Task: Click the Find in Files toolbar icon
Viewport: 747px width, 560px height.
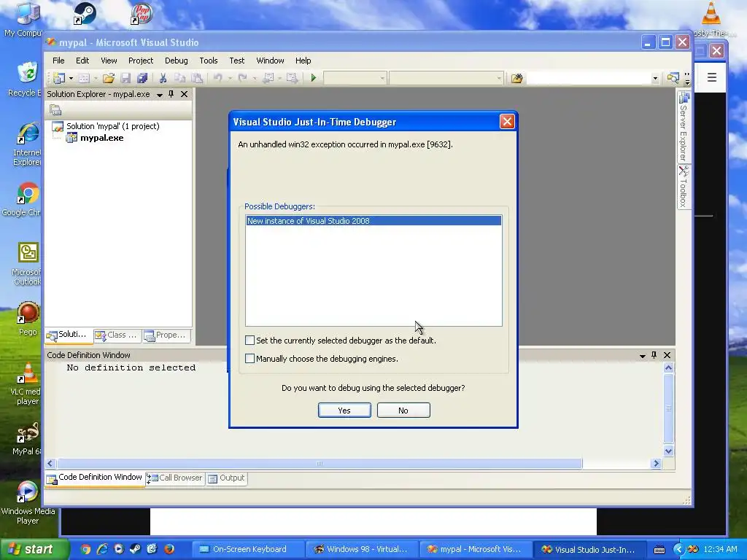Action: [x=517, y=78]
